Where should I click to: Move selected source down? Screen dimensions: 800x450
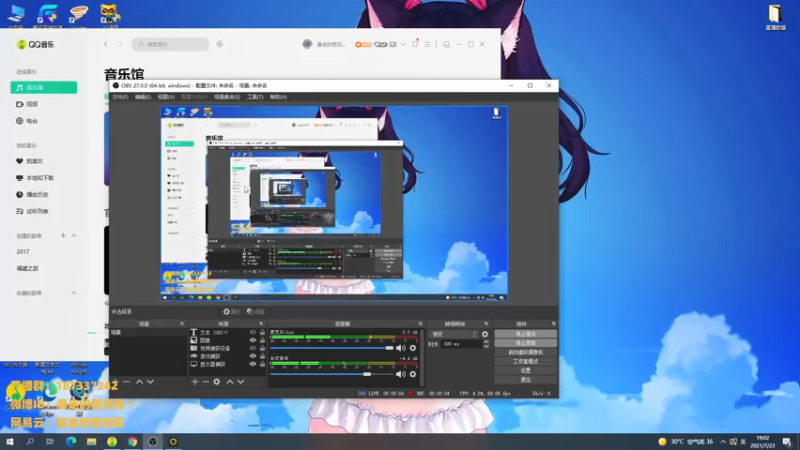(x=241, y=382)
